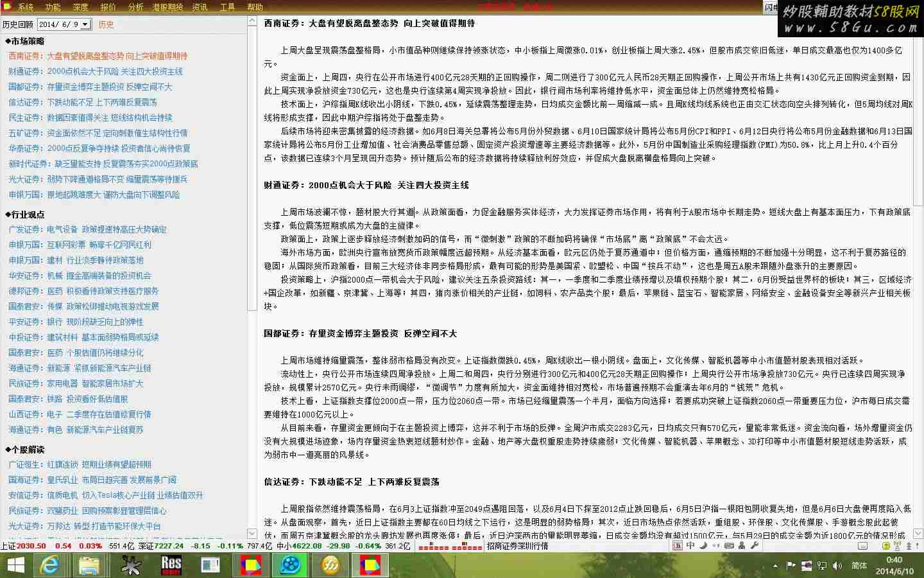Open 德邦证券 医药 article
The height and width of the screenshot is (578, 924).
83,291
